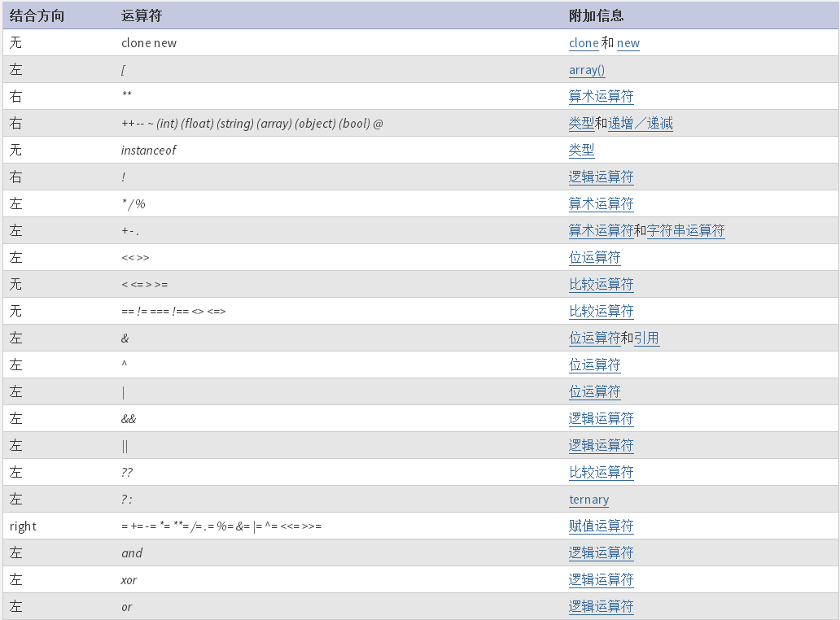Click the 结合方向 column header

[x=37, y=15]
